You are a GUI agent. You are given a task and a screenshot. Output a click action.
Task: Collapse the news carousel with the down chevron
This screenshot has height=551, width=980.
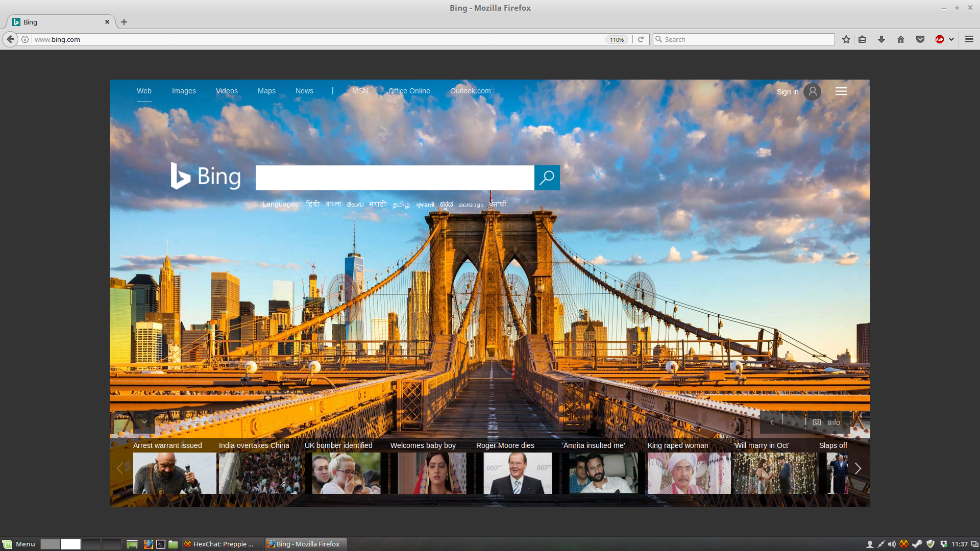[x=144, y=422]
